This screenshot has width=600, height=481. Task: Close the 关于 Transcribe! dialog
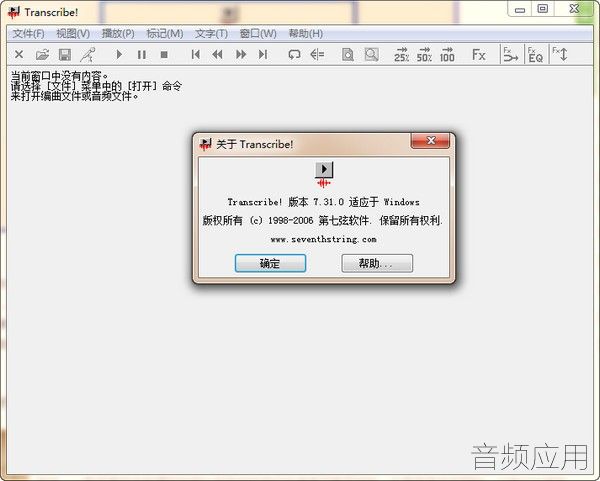pyautogui.click(x=430, y=140)
